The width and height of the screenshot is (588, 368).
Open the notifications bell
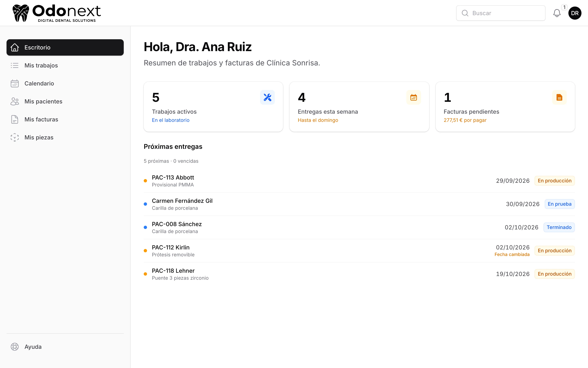(x=557, y=13)
